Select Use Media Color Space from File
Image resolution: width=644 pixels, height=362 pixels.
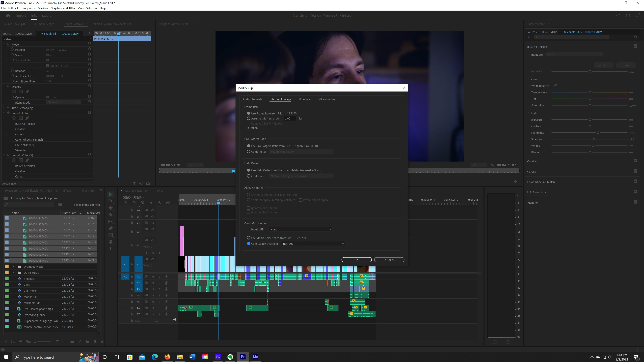249,238
